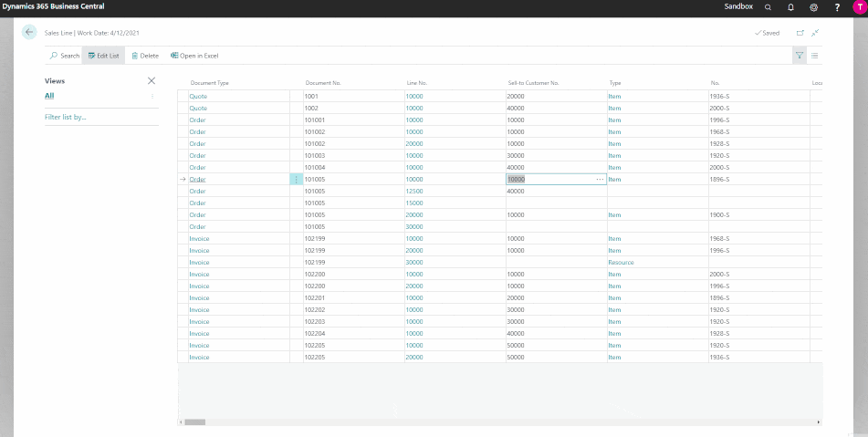
Task: Click Open in Excel
Action: click(x=194, y=56)
